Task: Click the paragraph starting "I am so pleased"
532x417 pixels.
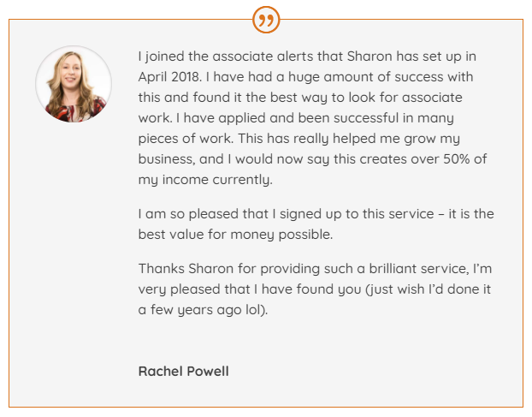Action: point(316,224)
